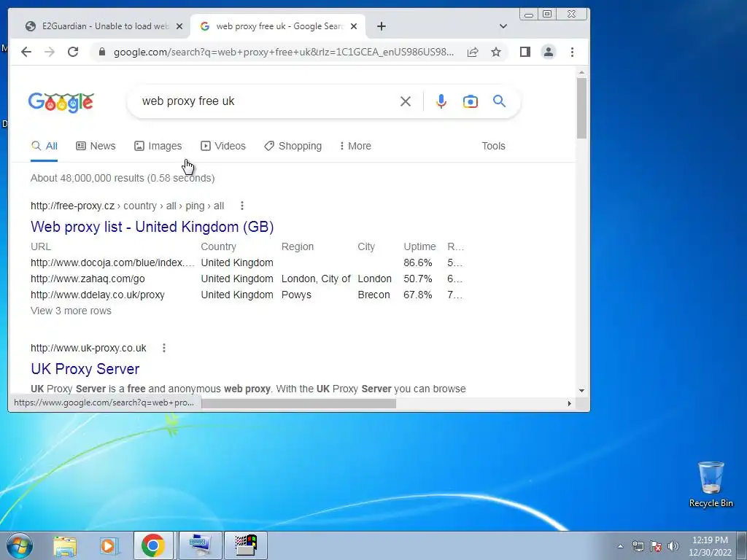Expand the More search filters
The image size is (747, 560).
(355, 146)
